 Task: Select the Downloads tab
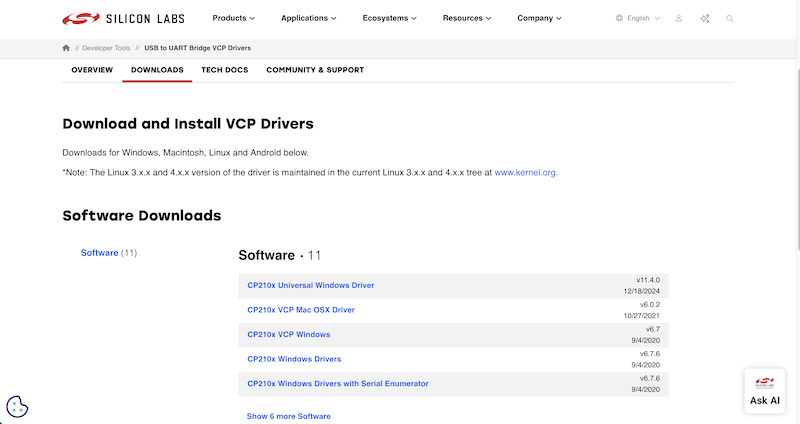[157, 70]
